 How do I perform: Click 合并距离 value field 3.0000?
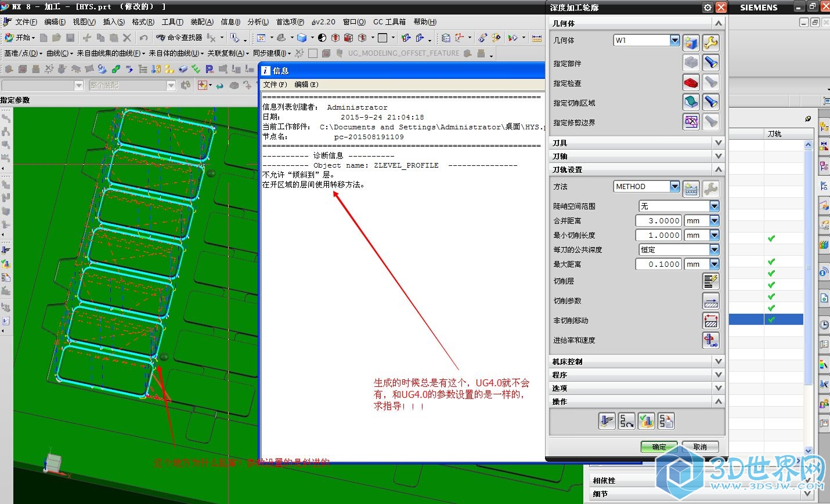click(x=658, y=220)
